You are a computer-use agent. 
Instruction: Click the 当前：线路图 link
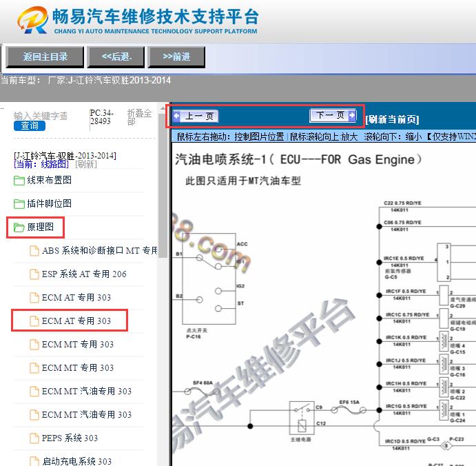41,164
